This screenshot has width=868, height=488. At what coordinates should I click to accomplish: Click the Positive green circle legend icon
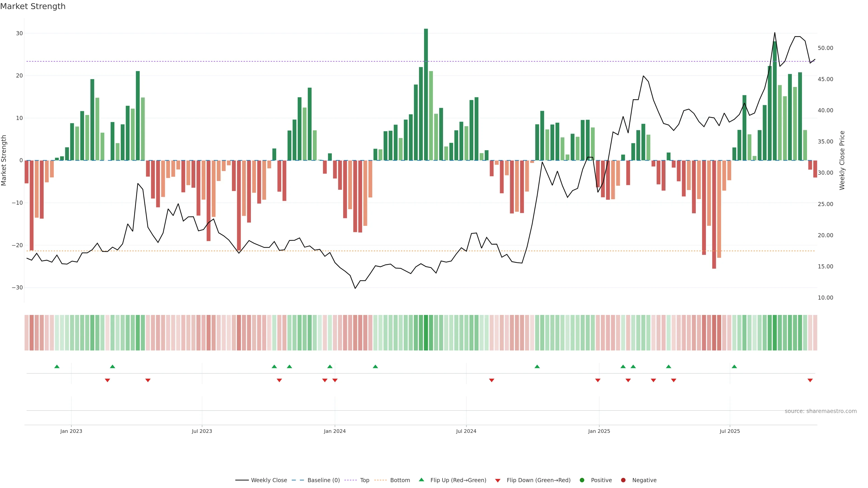point(582,480)
